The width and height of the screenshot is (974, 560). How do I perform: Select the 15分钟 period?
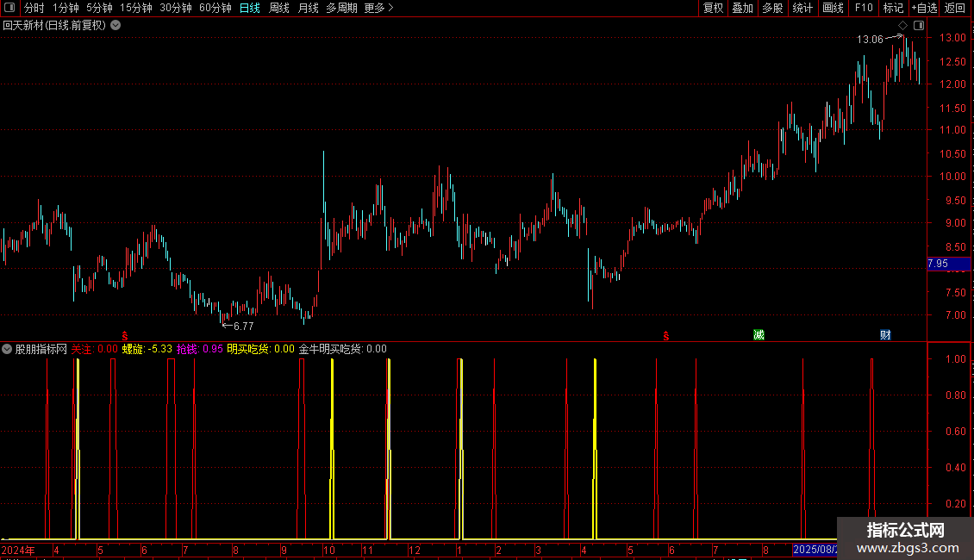(136, 8)
